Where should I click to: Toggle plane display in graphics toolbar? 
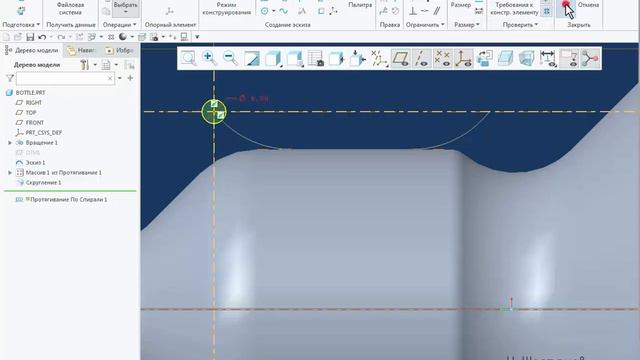(x=400, y=59)
